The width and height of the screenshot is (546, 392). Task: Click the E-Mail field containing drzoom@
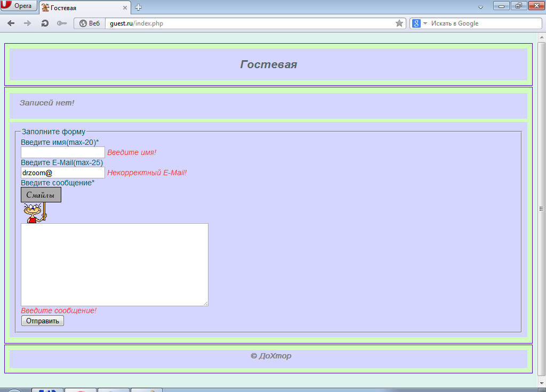tap(63, 173)
